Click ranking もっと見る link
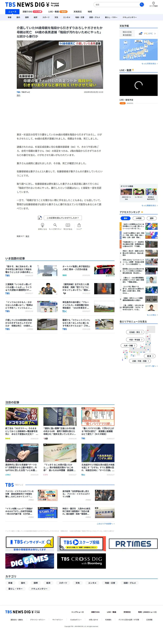Viewport: 163px width, 644px height. point(152,315)
